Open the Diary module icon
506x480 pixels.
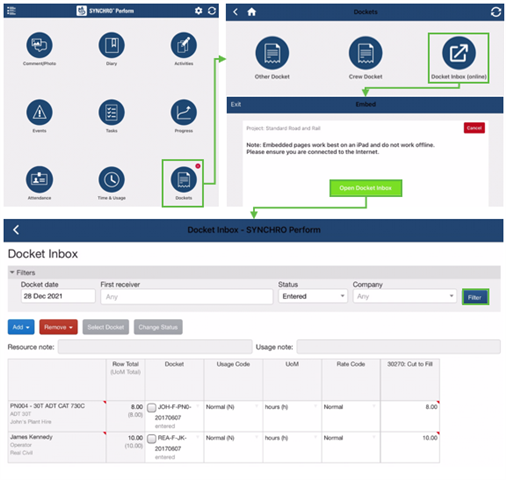tap(112, 45)
